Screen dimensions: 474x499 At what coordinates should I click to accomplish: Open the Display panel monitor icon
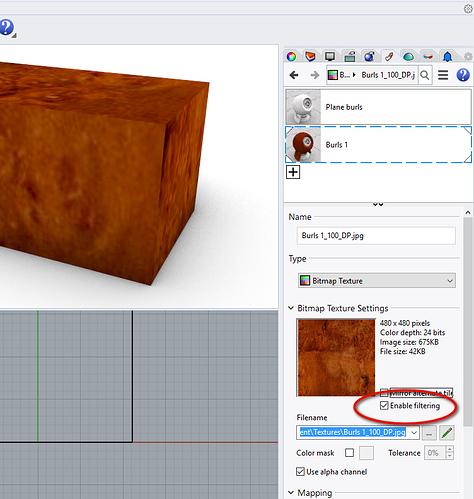pyautogui.click(x=330, y=57)
